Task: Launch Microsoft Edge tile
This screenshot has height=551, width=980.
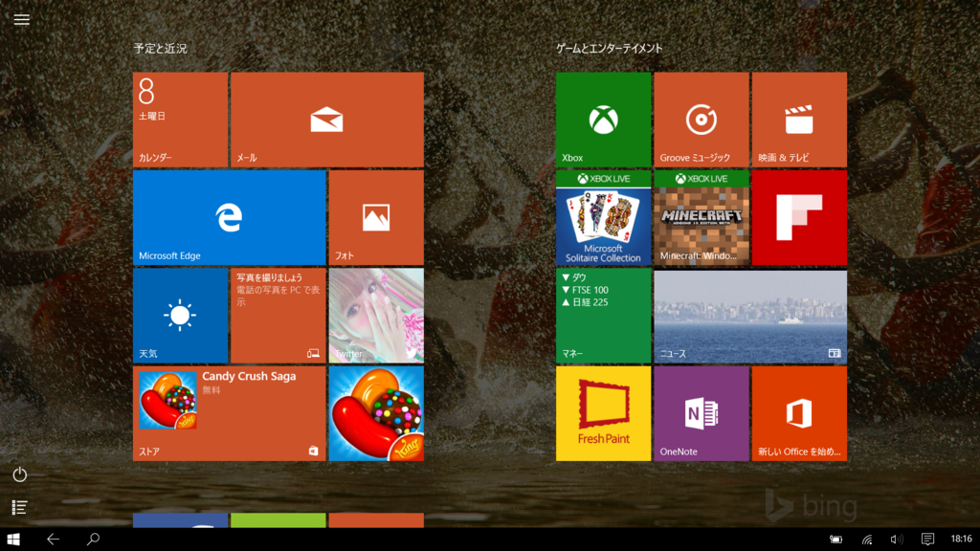Action: point(230,217)
